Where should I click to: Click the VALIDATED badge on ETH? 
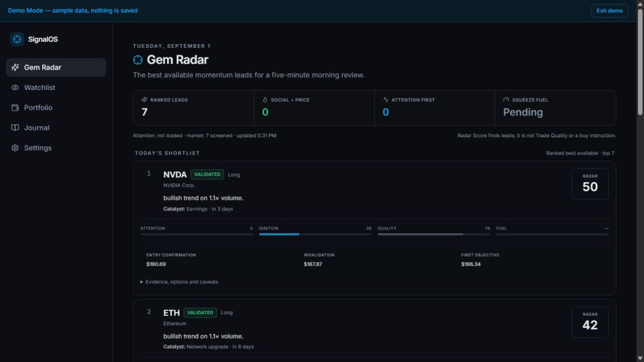pyautogui.click(x=200, y=313)
